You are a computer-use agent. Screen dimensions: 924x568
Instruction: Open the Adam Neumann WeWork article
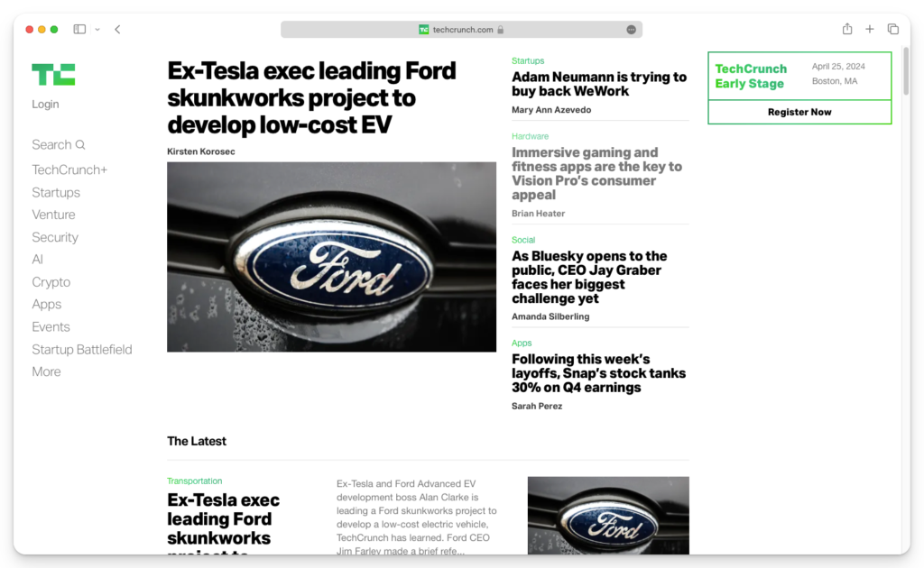click(598, 84)
